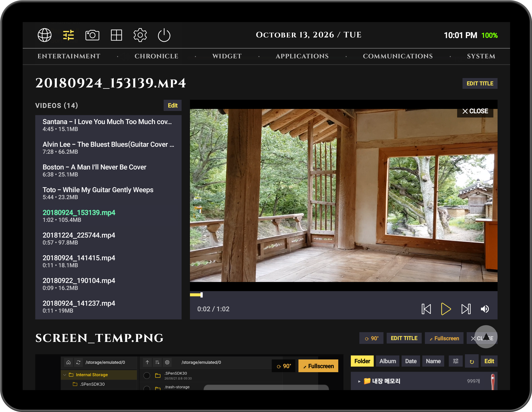Select the 20181224_225744.mp4 video
Image resolution: width=532 pixels, height=412 pixels.
click(108, 239)
